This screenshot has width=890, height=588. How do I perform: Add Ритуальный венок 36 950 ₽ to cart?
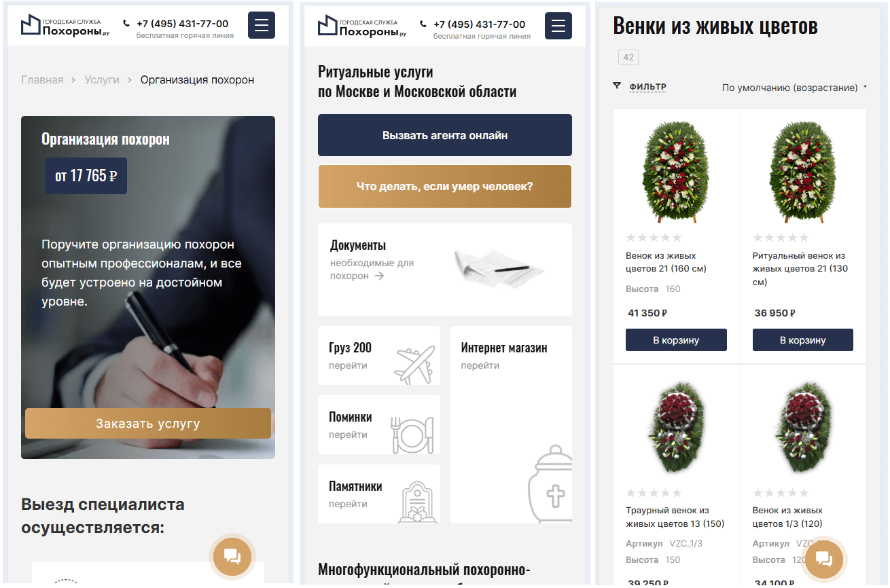pos(803,340)
